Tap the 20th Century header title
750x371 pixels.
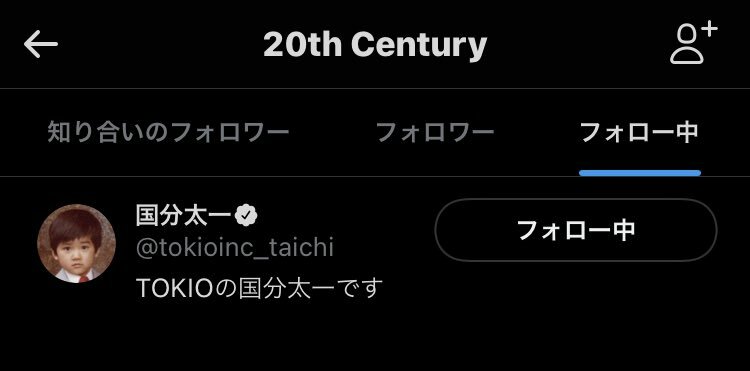pyautogui.click(x=375, y=44)
